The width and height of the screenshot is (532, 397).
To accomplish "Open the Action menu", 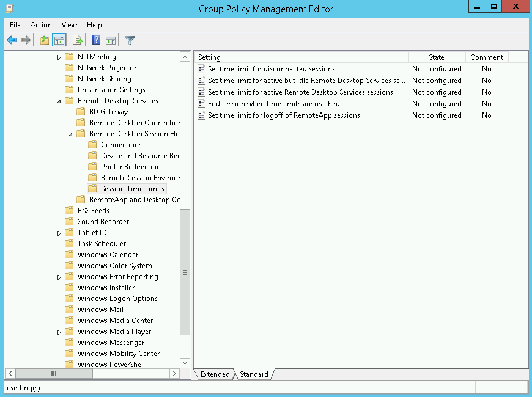I will 41,25.
